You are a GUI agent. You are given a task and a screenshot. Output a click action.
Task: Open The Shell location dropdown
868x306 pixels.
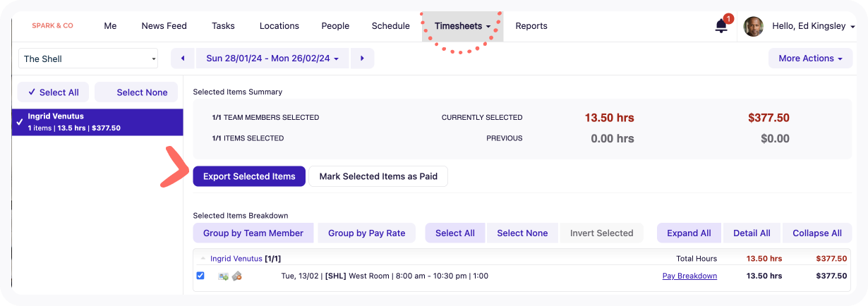point(88,59)
